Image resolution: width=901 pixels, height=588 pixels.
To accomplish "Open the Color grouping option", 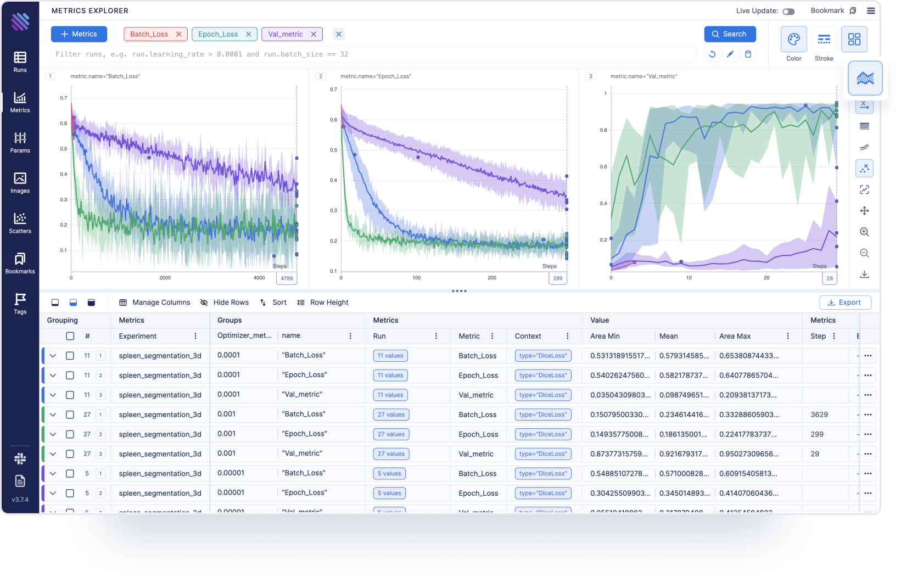I will click(x=793, y=44).
